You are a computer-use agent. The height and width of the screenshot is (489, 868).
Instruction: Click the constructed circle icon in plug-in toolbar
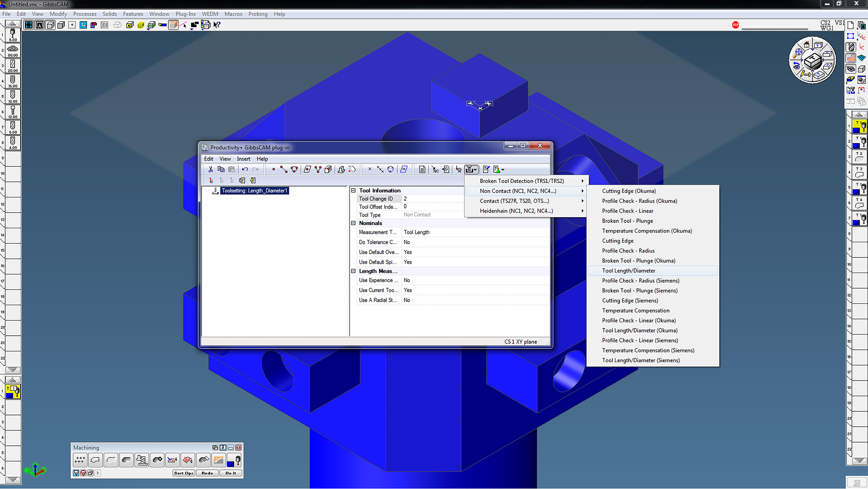(x=390, y=170)
